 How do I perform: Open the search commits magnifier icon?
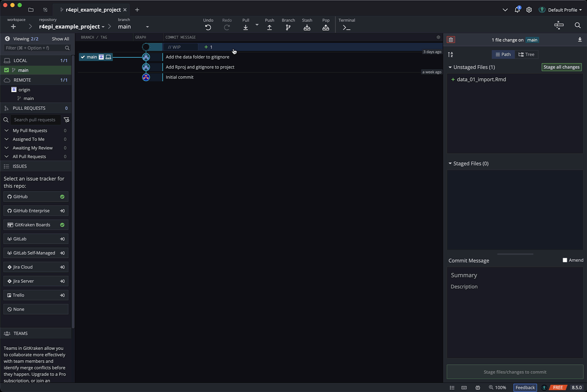[x=578, y=25]
